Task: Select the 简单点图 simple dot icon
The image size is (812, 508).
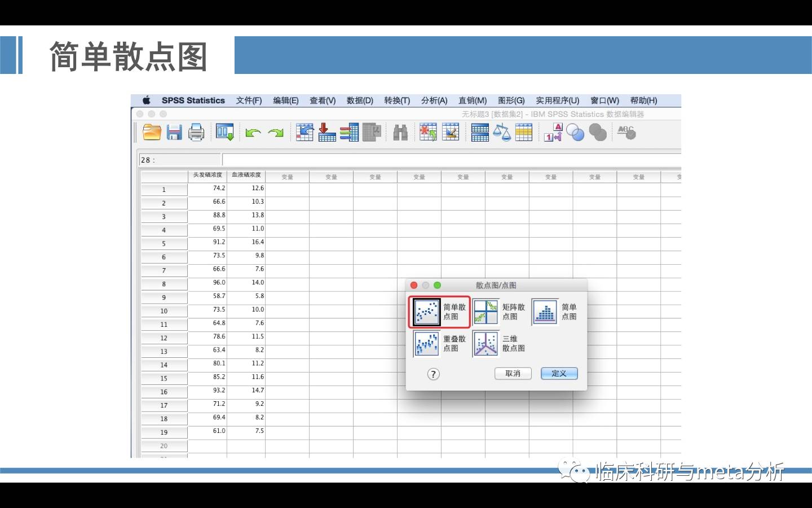Action: [x=545, y=312]
